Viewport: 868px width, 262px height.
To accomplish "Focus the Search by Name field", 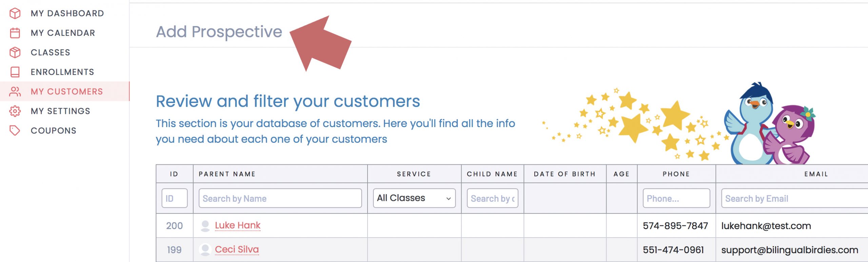I will pyautogui.click(x=280, y=198).
